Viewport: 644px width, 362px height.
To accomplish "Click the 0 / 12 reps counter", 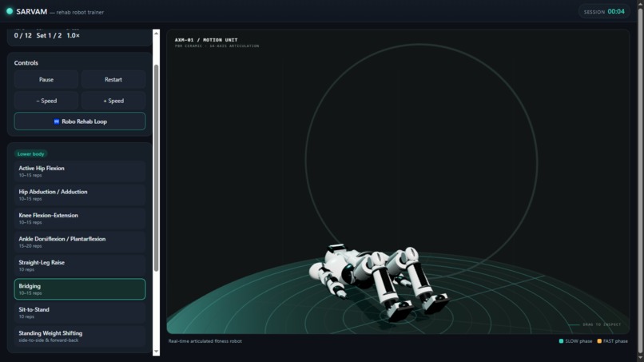I will pyautogui.click(x=23, y=35).
